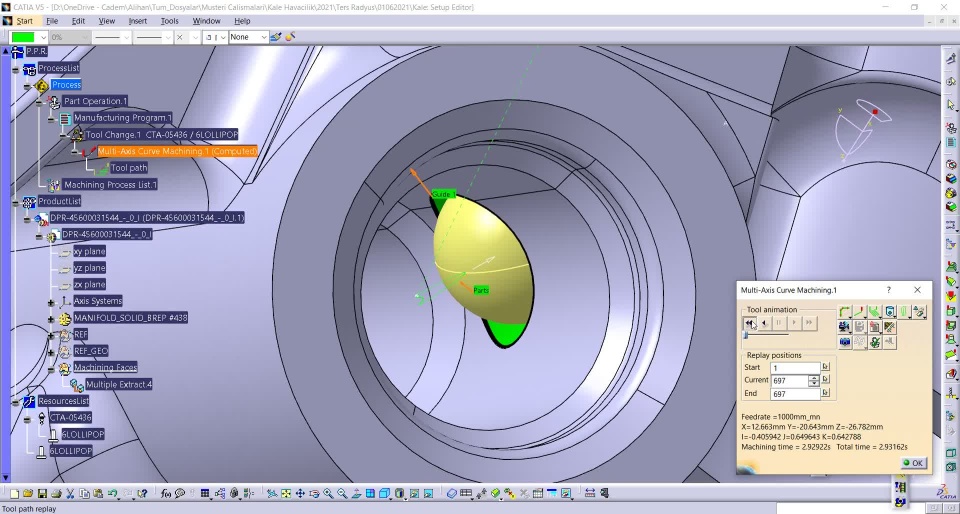Select the xy plane tree item

tap(89, 251)
